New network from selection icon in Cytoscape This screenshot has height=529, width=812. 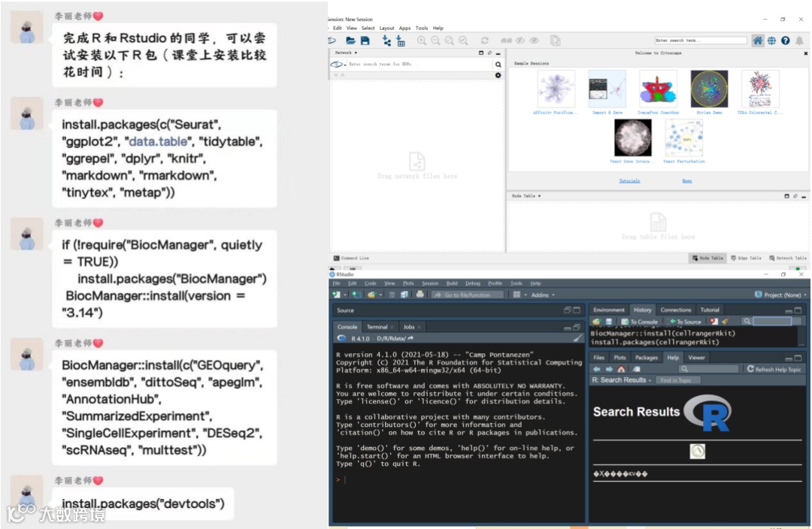point(555,41)
